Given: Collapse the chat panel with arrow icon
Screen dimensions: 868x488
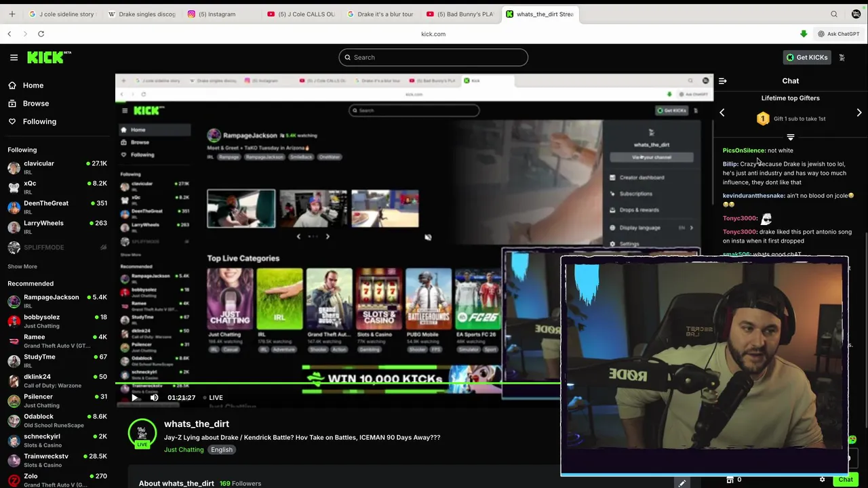Looking at the screenshot, I should pyautogui.click(x=722, y=81).
